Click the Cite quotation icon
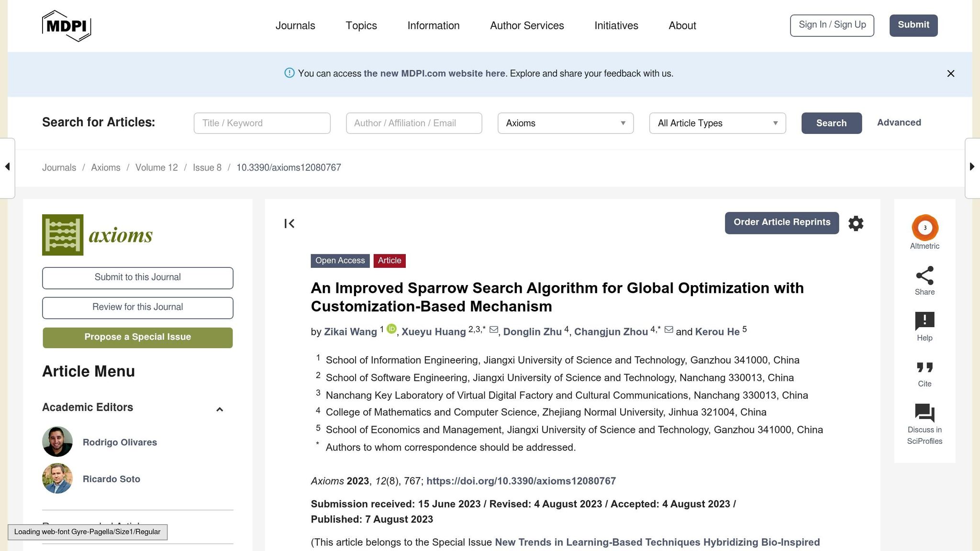This screenshot has width=980, height=551. pos(924,367)
